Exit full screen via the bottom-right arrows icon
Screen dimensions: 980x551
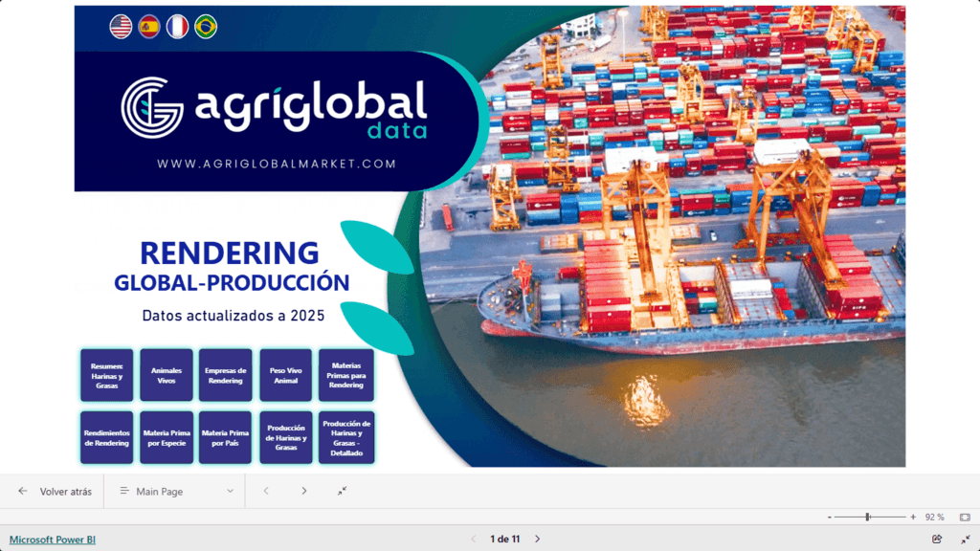pos(965,540)
